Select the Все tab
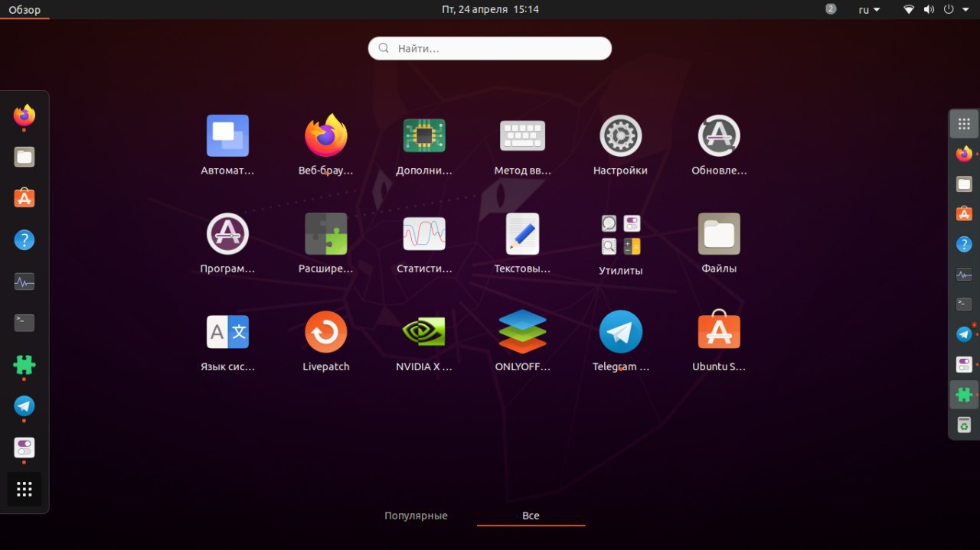 pyautogui.click(x=531, y=516)
